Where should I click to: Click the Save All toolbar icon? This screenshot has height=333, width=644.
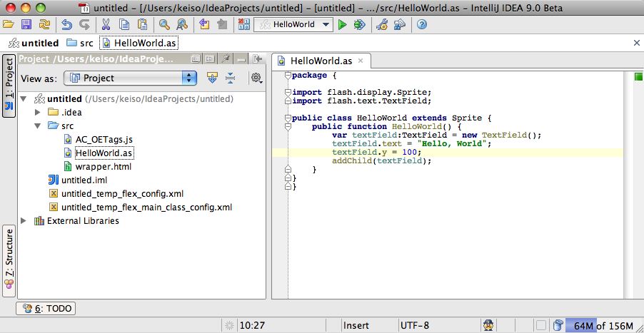click(26, 25)
